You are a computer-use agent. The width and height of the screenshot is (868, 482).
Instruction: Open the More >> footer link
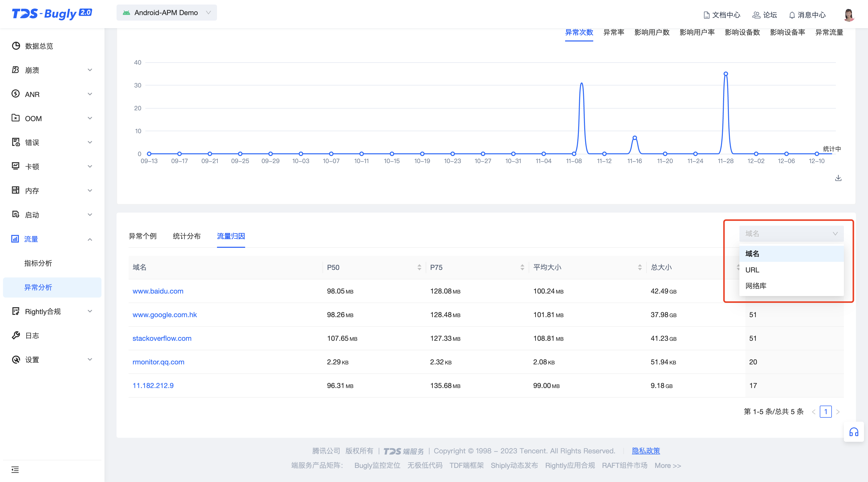(x=668, y=465)
